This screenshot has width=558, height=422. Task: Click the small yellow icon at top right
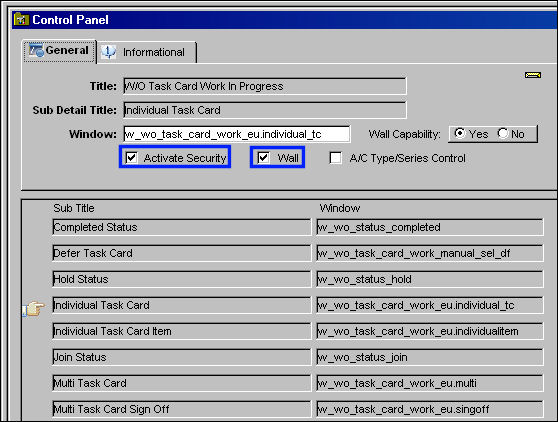pyautogui.click(x=533, y=75)
